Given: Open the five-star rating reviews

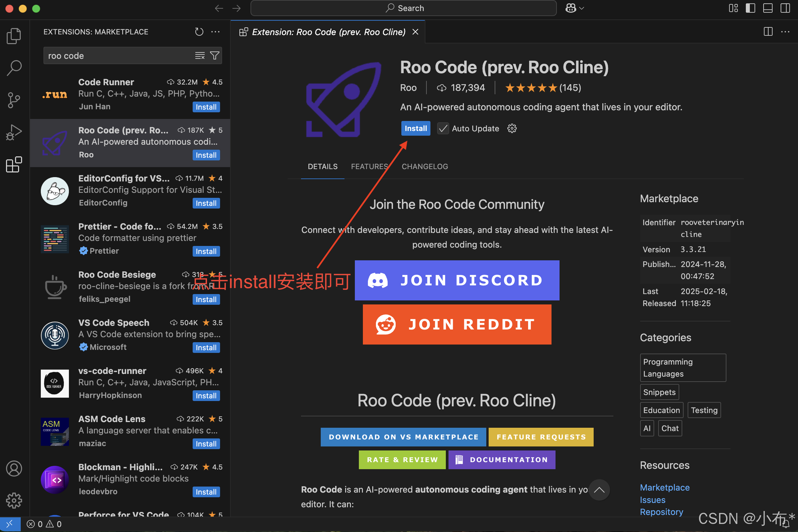Looking at the screenshot, I should pyautogui.click(x=543, y=88).
